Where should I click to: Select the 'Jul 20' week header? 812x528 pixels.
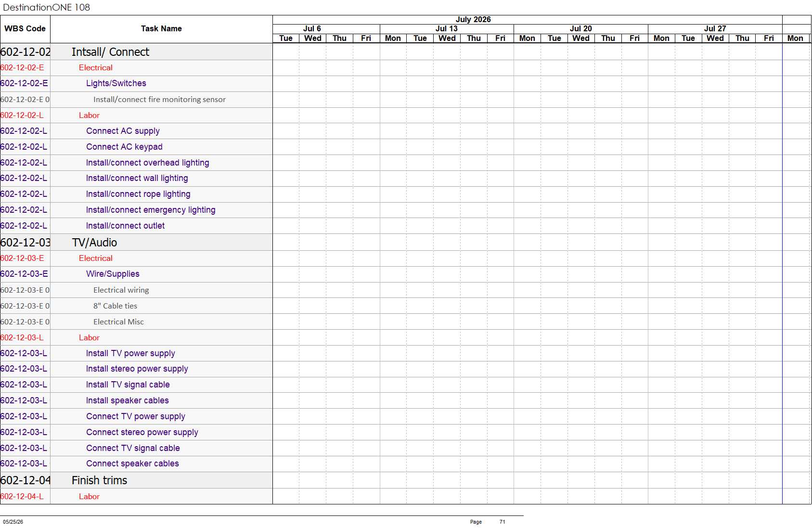[581, 29]
